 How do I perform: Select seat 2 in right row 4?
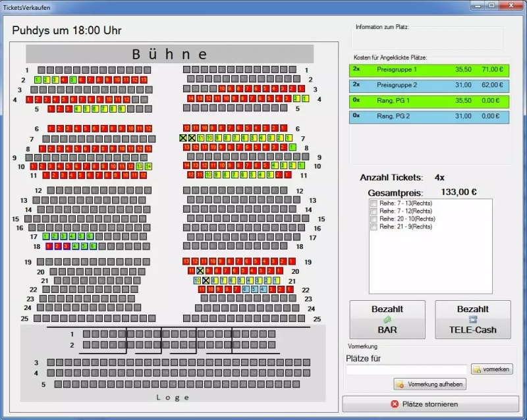click(x=296, y=99)
